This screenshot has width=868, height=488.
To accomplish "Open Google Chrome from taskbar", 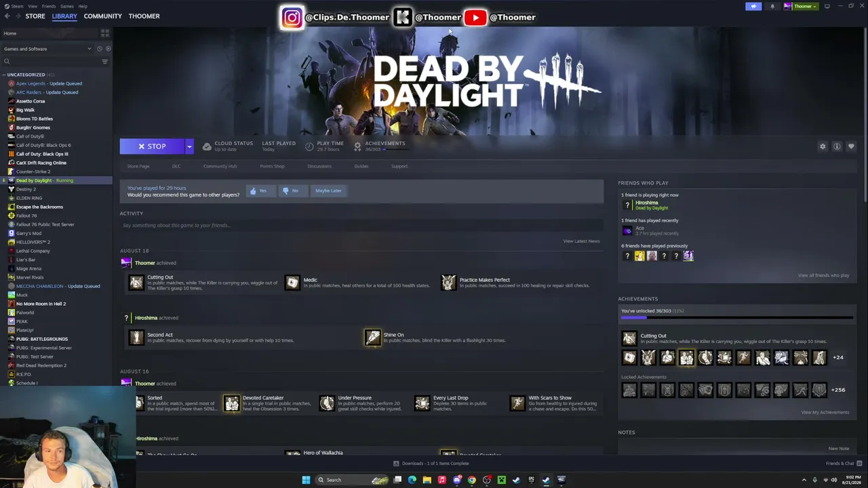I will [472, 480].
